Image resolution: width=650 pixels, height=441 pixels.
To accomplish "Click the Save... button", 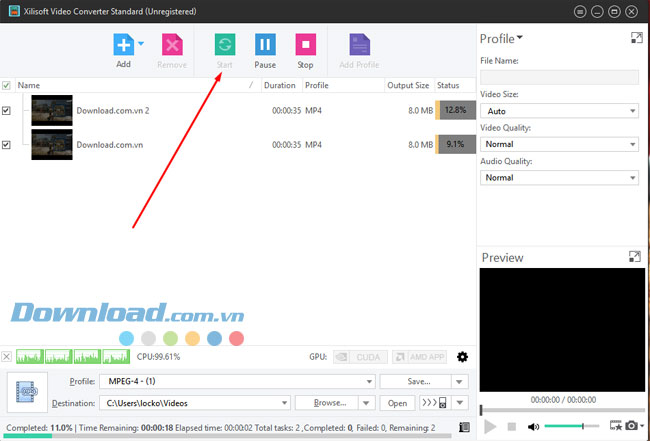I will [x=415, y=381].
